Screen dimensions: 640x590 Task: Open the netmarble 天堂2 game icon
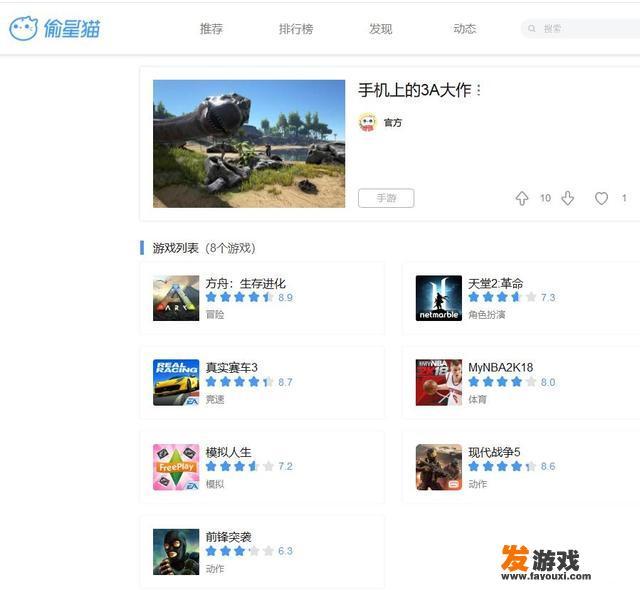439,298
